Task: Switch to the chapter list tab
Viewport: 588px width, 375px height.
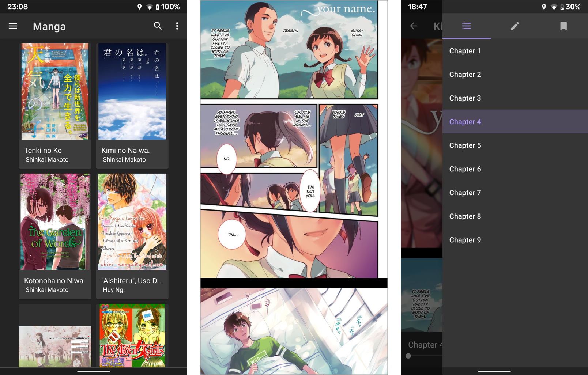Action: (467, 26)
